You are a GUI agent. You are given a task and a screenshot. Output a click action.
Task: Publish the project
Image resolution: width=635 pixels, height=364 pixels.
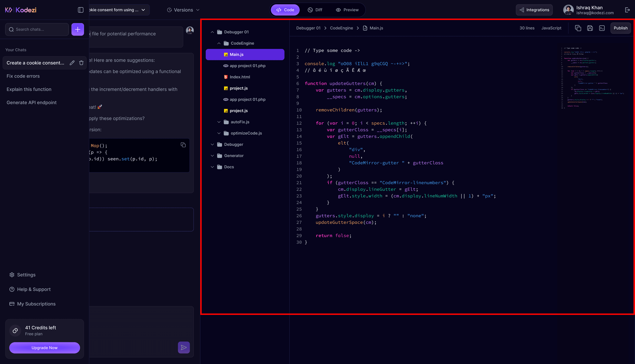coord(621,28)
